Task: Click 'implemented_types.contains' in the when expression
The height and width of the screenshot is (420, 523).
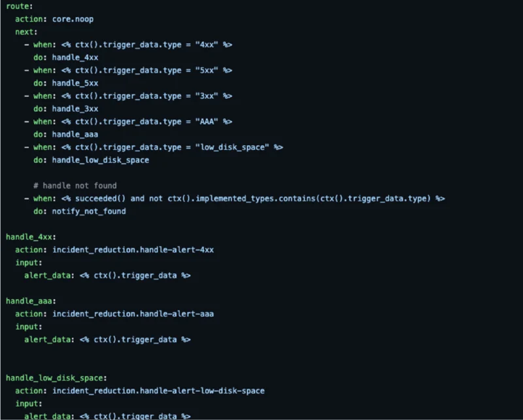Action: [x=256, y=198]
